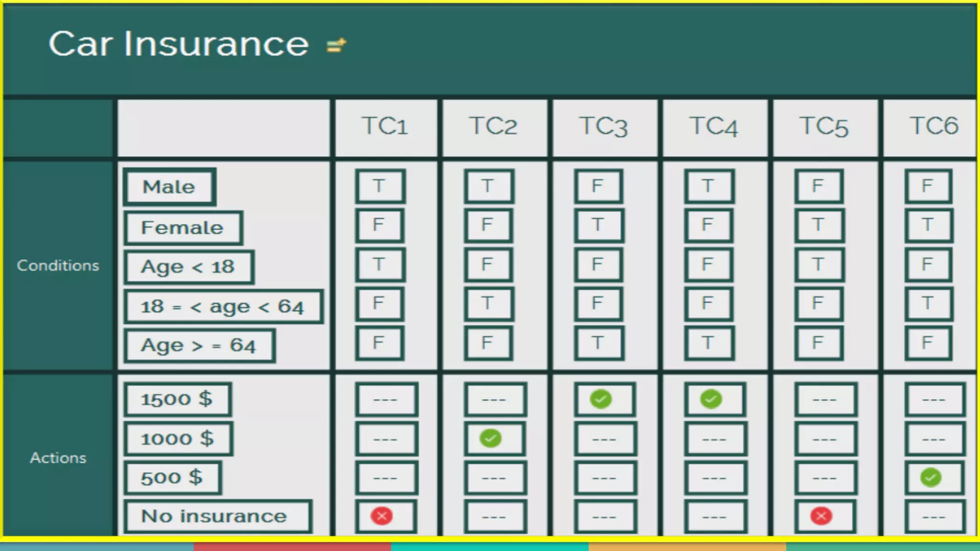Click green checkmark in TC2 1000 $ row
980x551 pixels.
click(490, 438)
